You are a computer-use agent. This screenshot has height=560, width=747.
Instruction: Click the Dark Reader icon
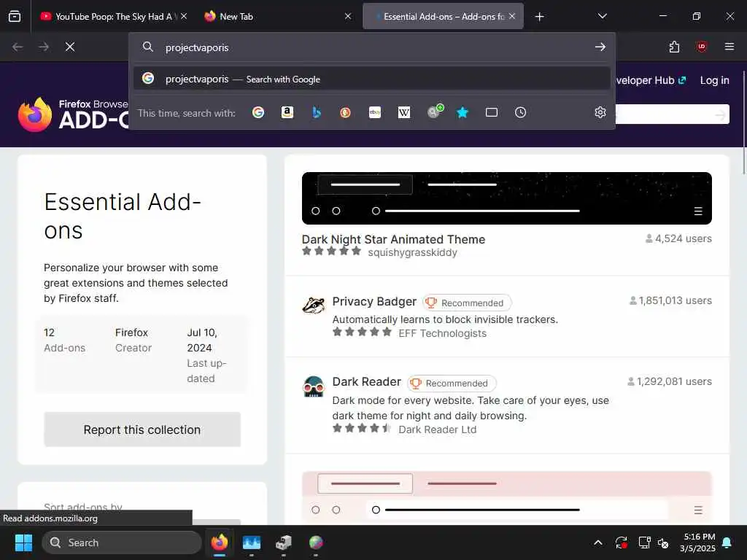click(314, 386)
